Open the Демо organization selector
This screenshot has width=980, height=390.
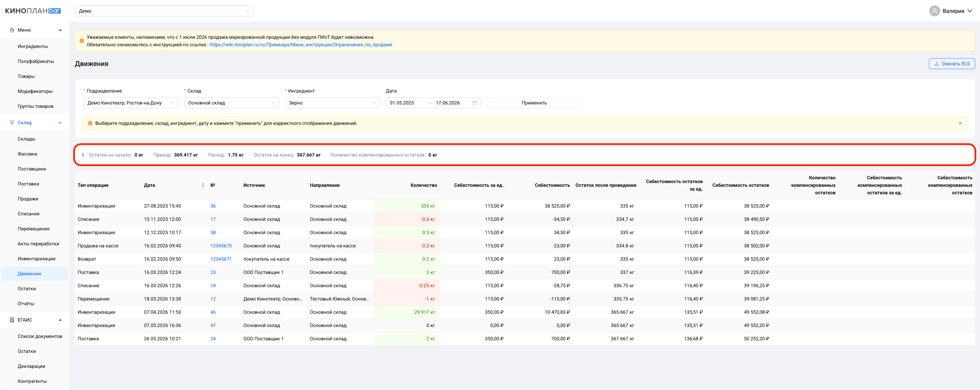164,11
